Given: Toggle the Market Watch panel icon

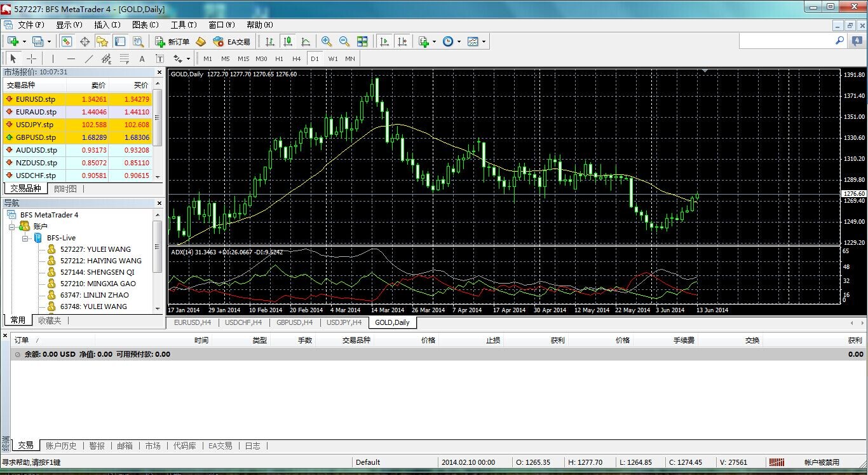Looking at the screenshot, I should pyautogui.click(x=67, y=41).
